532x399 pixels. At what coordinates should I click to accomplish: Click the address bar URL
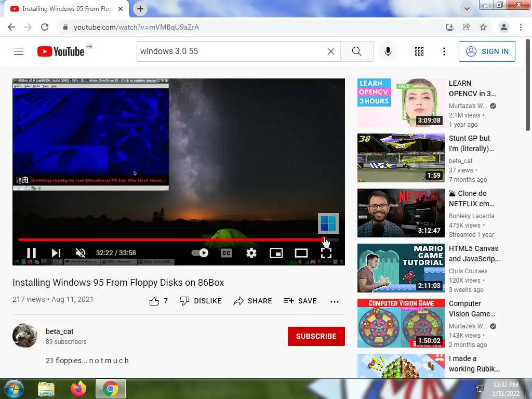[x=136, y=27]
